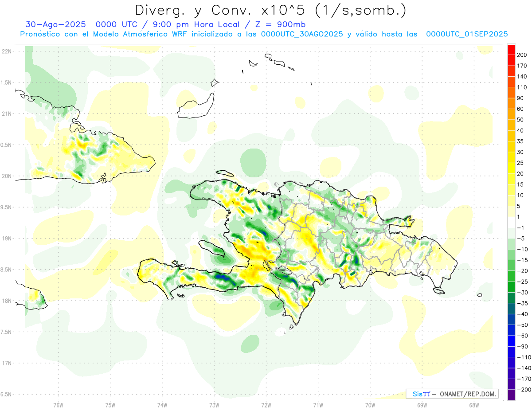Click the '69W' longitude label

click(x=422, y=404)
